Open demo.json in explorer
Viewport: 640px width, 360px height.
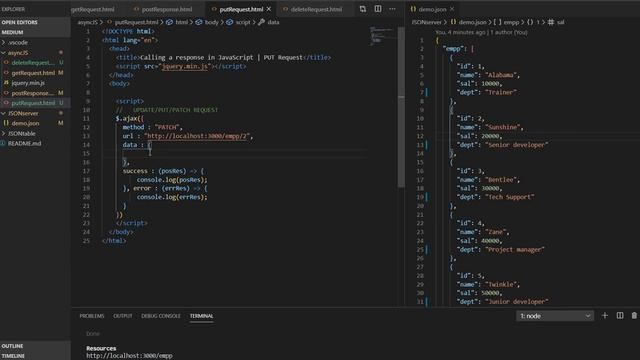(25, 123)
